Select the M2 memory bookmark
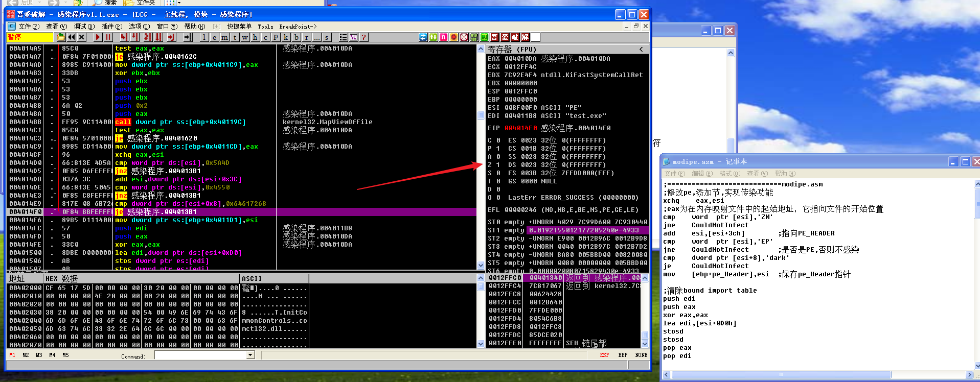The height and width of the screenshot is (382, 980). [26, 355]
